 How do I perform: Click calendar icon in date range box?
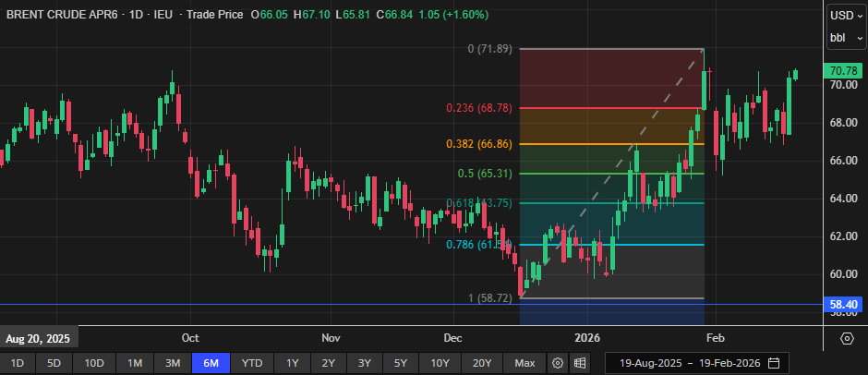[774, 363]
